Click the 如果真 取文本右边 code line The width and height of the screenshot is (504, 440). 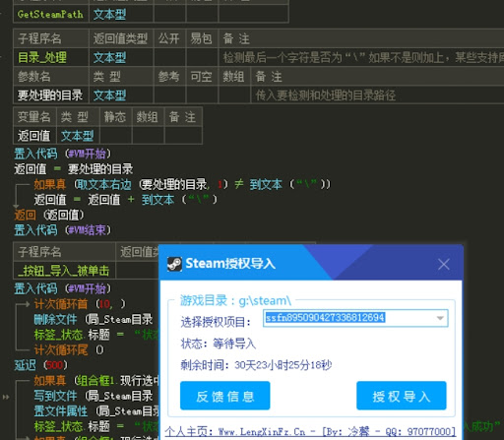(182, 184)
